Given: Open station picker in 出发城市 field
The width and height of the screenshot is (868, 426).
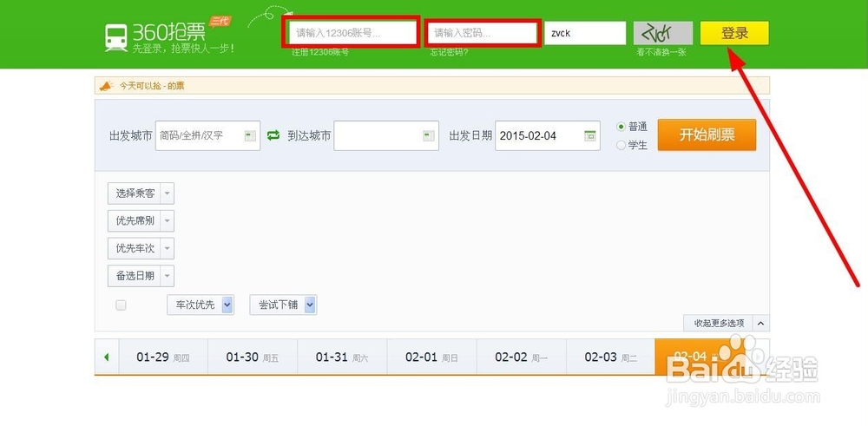Looking at the screenshot, I should [250, 135].
